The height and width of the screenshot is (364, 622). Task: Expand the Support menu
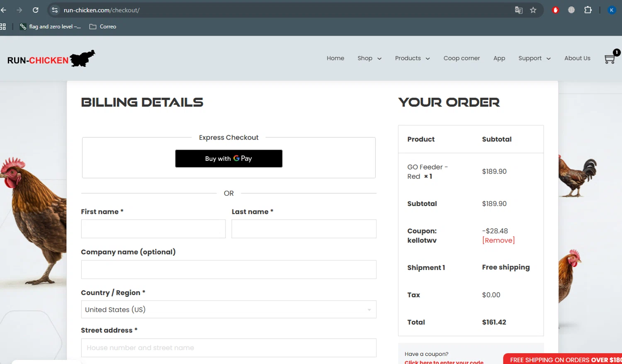(535, 58)
